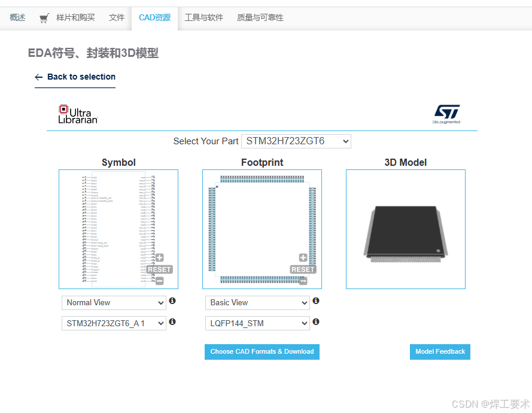Zoom in on the Symbol preview
The image size is (532, 413).
coord(159,257)
